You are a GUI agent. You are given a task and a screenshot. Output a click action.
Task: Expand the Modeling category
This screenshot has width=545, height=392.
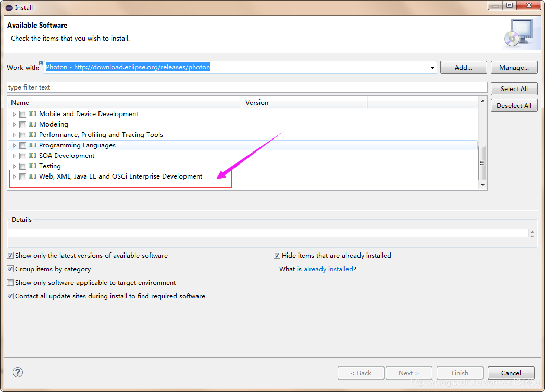coord(14,124)
